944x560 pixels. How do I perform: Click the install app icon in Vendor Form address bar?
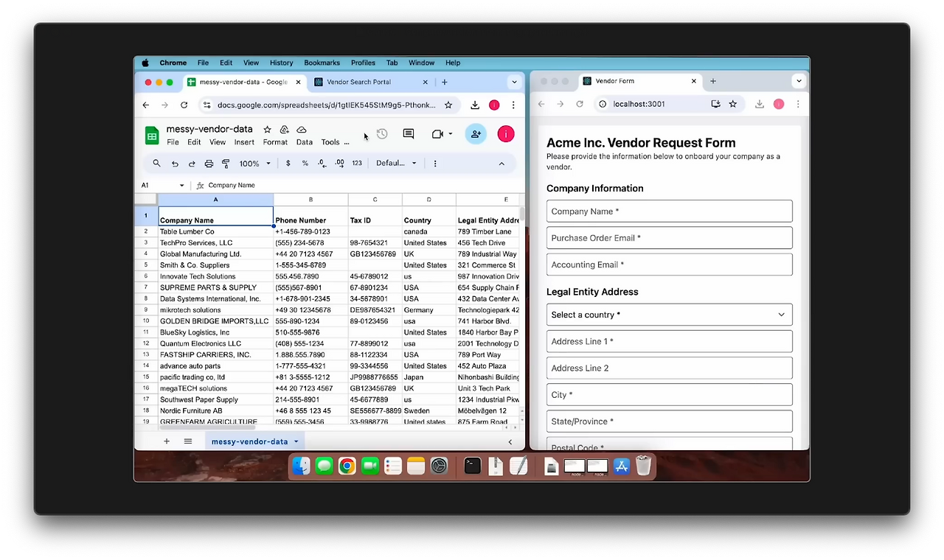pyautogui.click(x=715, y=104)
